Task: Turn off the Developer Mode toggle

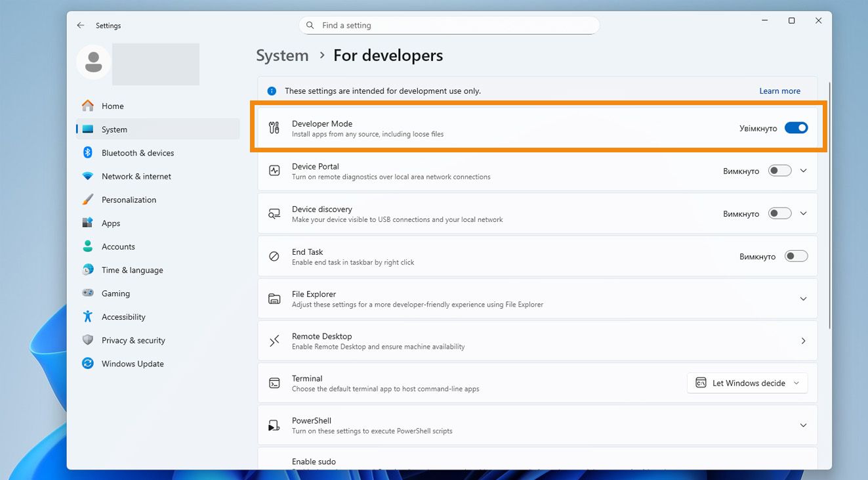Action: click(796, 128)
